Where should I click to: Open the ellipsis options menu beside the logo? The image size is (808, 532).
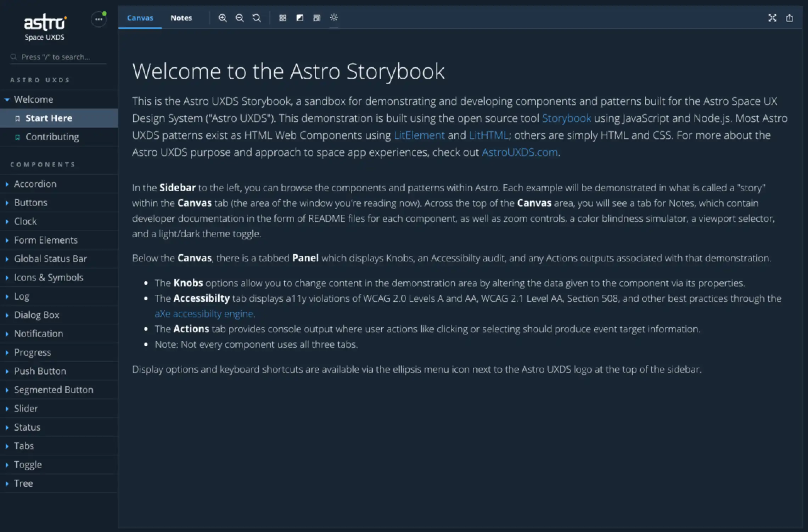click(99, 19)
